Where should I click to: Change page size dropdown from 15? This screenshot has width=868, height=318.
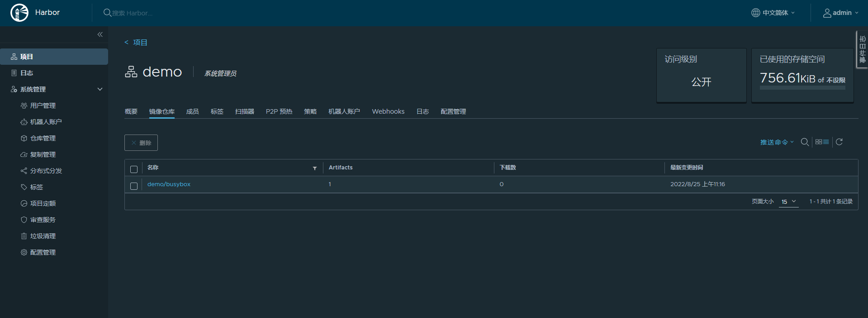pos(788,202)
